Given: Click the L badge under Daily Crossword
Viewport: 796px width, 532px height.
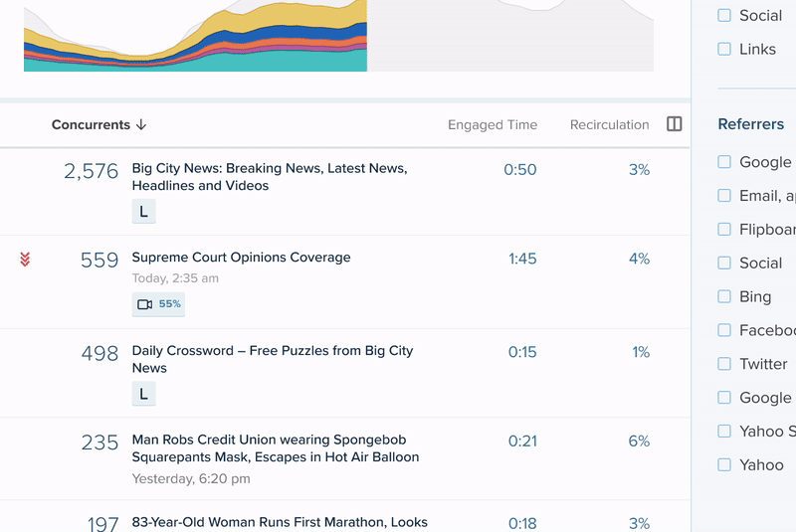Looking at the screenshot, I should [143, 395].
